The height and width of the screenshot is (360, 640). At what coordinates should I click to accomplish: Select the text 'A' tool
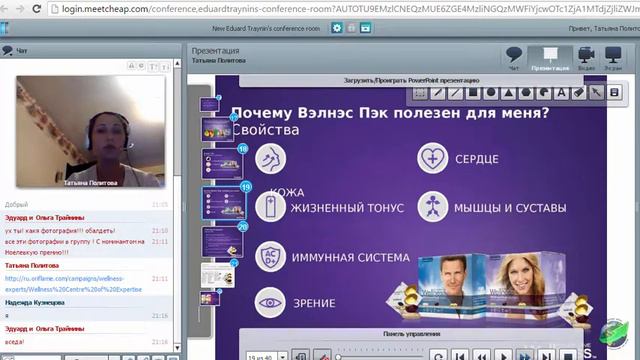[561, 93]
